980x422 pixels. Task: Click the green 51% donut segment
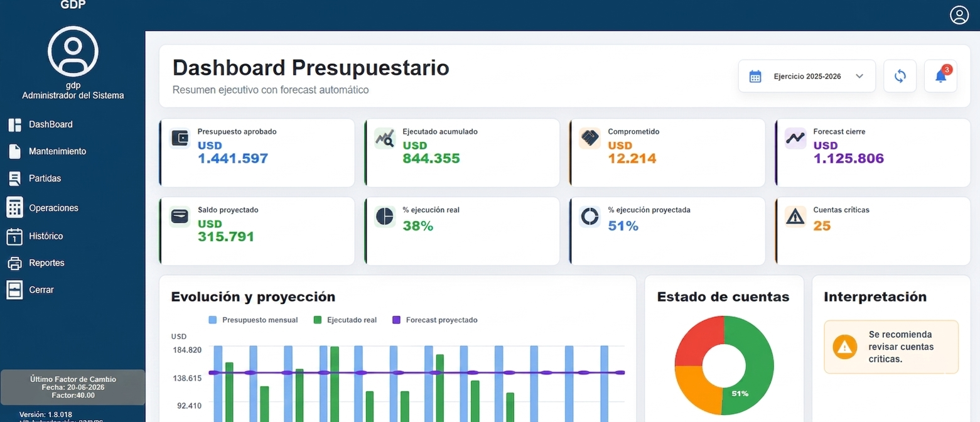(758, 365)
